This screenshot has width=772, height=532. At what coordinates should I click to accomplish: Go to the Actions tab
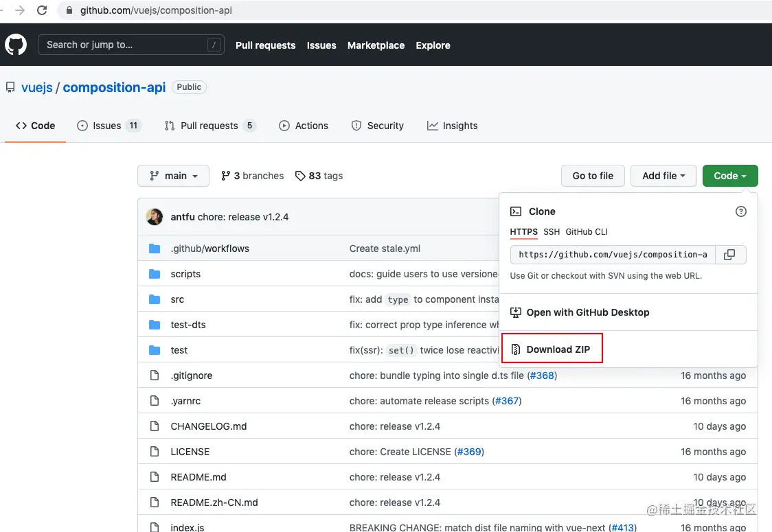coord(304,126)
